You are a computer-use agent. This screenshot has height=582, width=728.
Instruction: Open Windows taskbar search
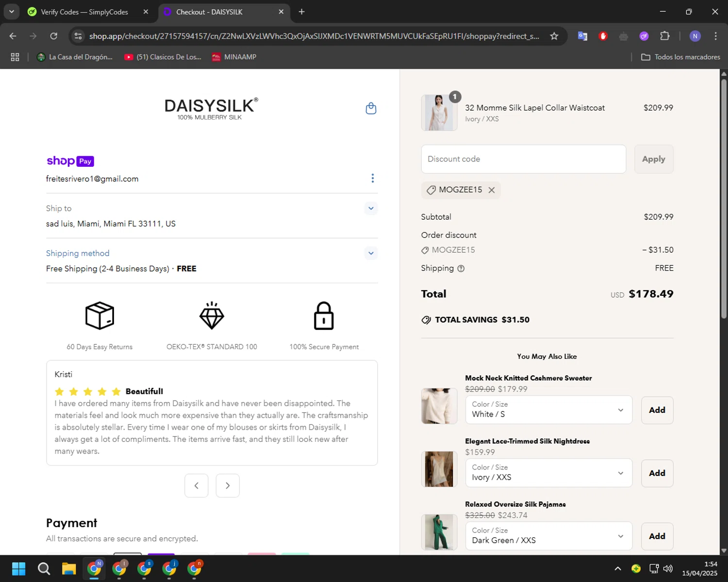pos(44,568)
